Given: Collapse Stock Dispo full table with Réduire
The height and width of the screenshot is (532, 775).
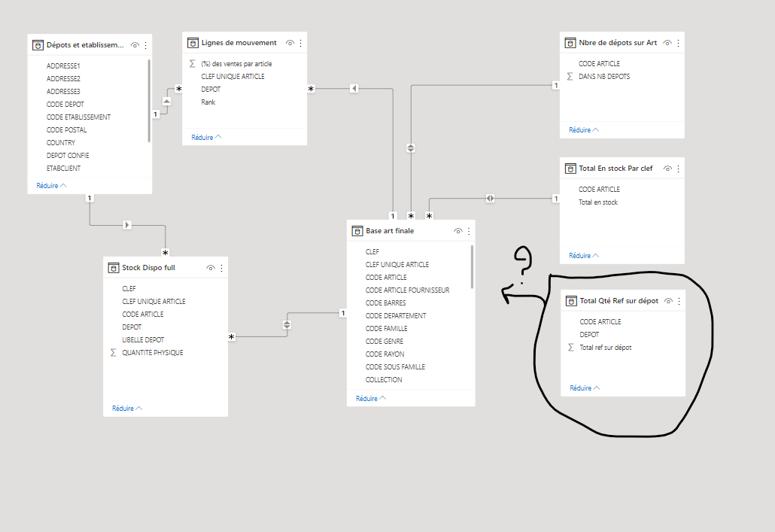Looking at the screenshot, I should tap(127, 409).
